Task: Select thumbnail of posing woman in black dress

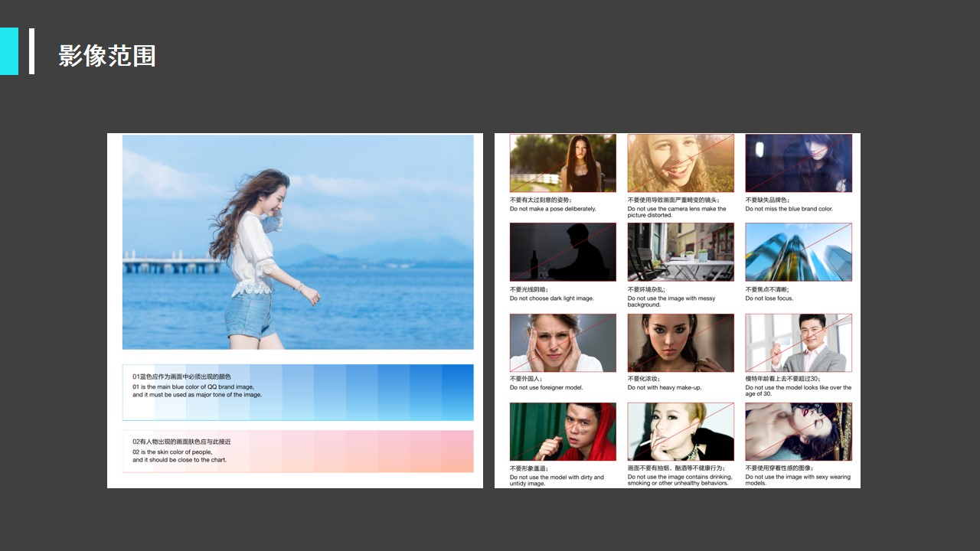Action: [x=563, y=163]
